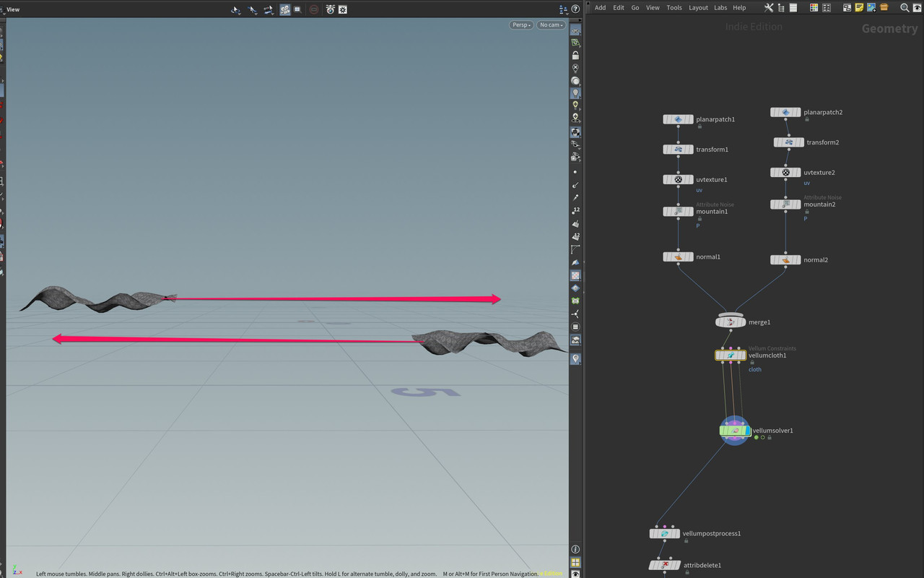The width and height of the screenshot is (924, 578).
Task: Open the Go menu
Action: (x=635, y=7)
